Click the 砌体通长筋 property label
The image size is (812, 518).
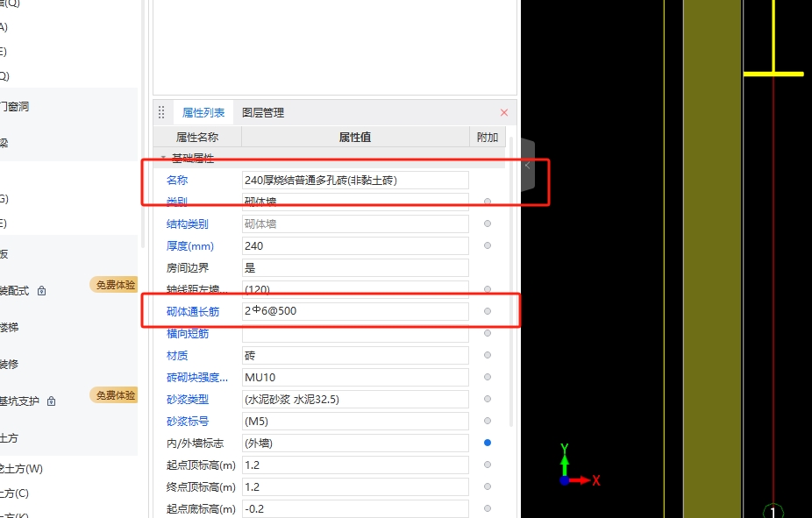coord(193,311)
